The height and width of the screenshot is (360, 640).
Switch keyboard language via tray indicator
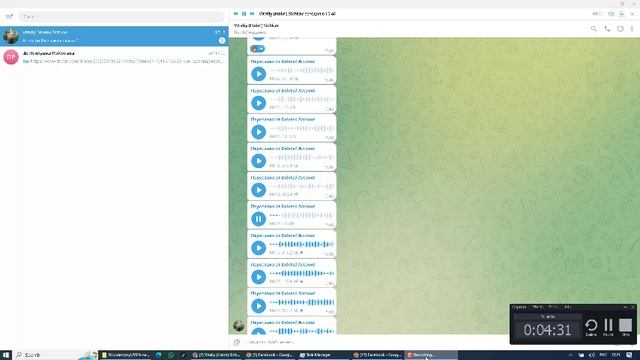tap(603, 355)
